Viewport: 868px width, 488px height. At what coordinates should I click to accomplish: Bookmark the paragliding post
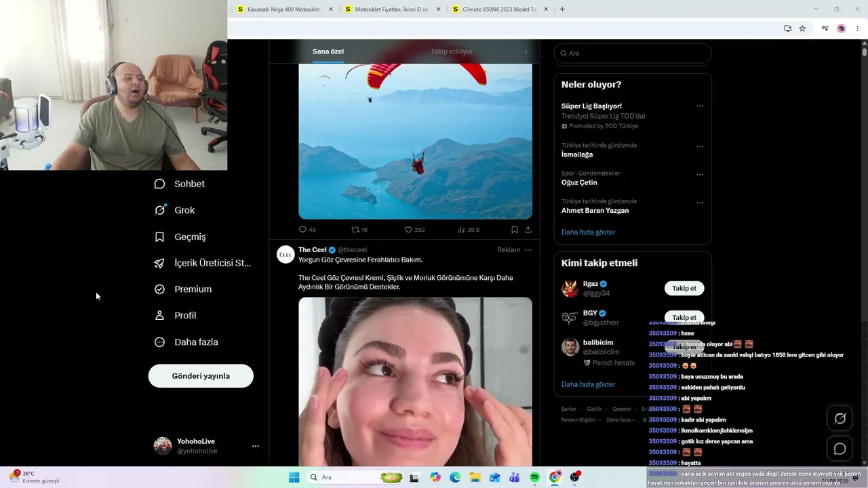tap(515, 230)
